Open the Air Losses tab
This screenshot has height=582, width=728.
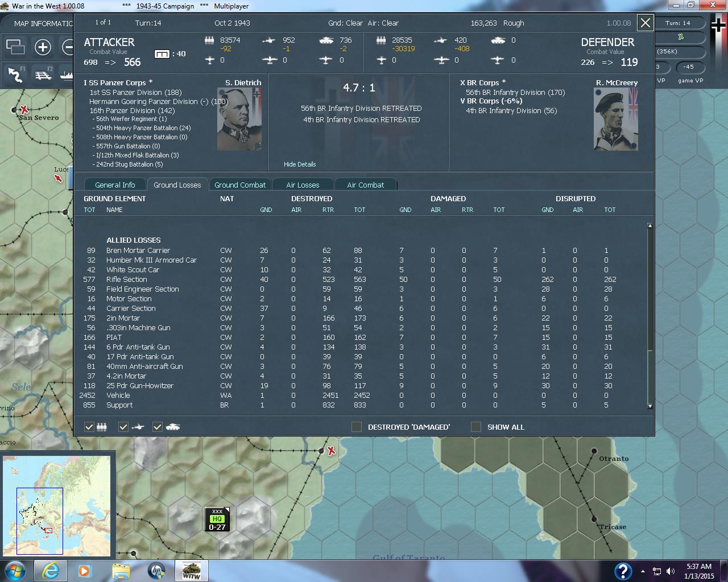point(303,185)
